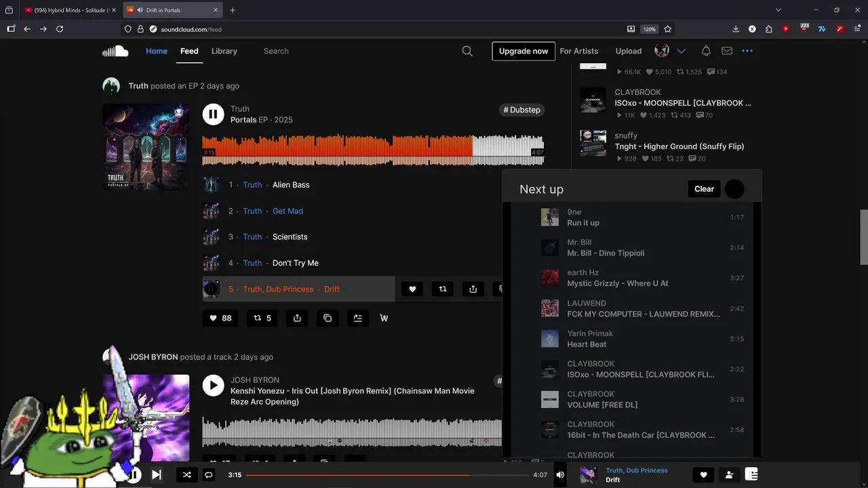Toggle shuffle in the player bar
Image resolution: width=868 pixels, height=488 pixels.
point(186,474)
